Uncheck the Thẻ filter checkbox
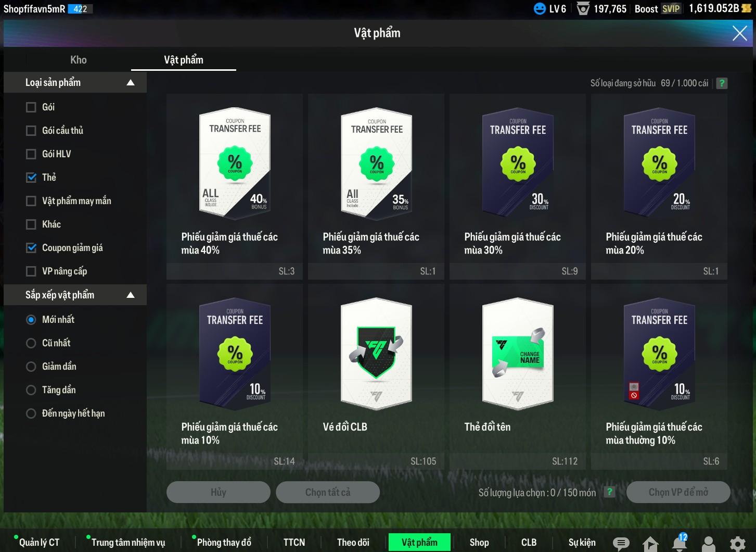 (31, 178)
